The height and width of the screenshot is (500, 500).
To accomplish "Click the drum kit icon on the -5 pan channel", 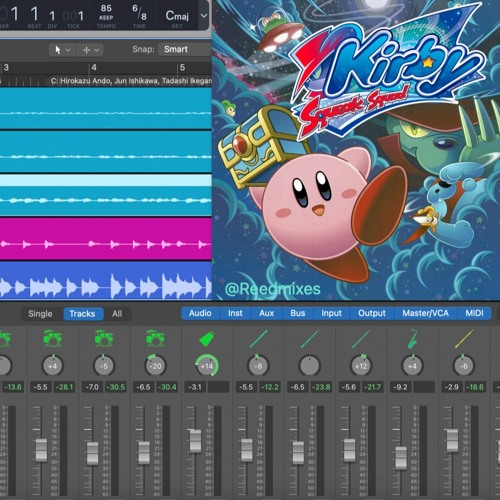I will point(104,338).
